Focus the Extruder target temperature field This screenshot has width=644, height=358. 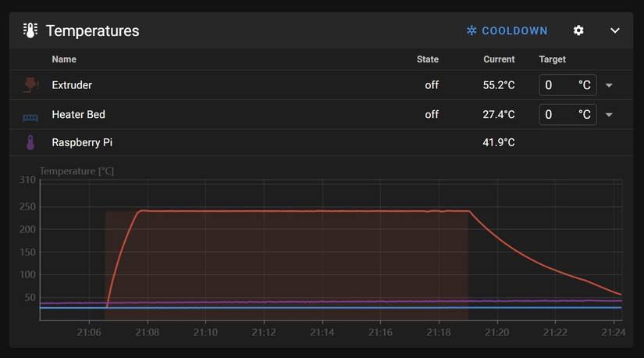point(568,85)
